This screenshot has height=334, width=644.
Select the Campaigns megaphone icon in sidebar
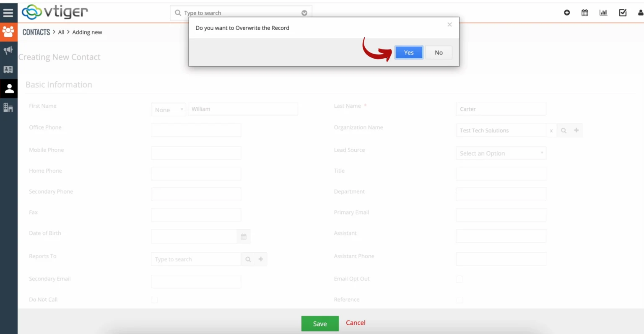[8, 50]
